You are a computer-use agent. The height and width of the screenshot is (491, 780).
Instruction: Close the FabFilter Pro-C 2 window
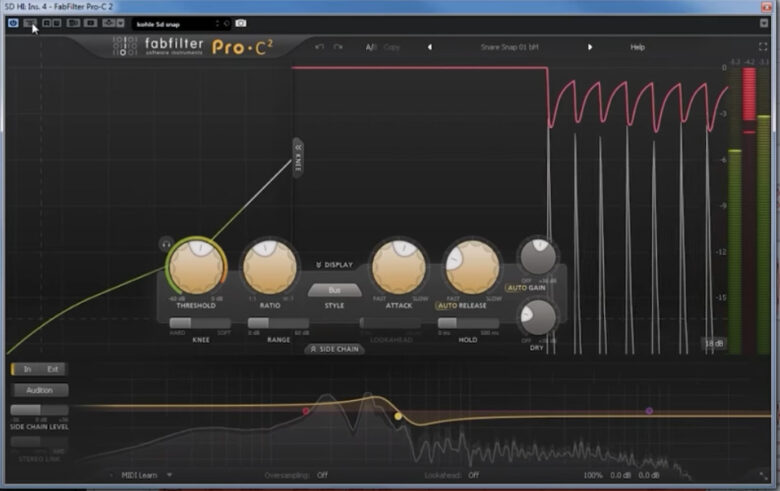[767, 6]
